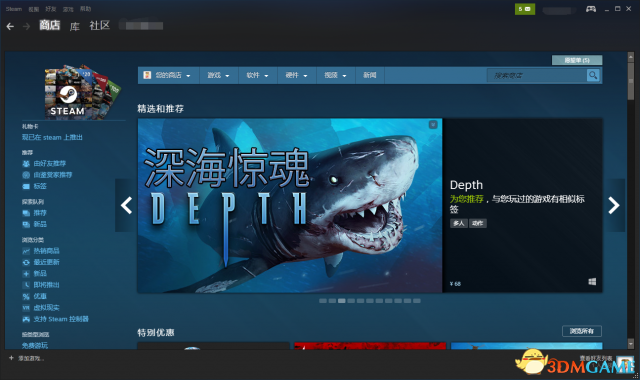Open the blurred account name dropdown
The height and width of the screenshot is (380, 640).
pyautogui.click(x=559, y=10)
